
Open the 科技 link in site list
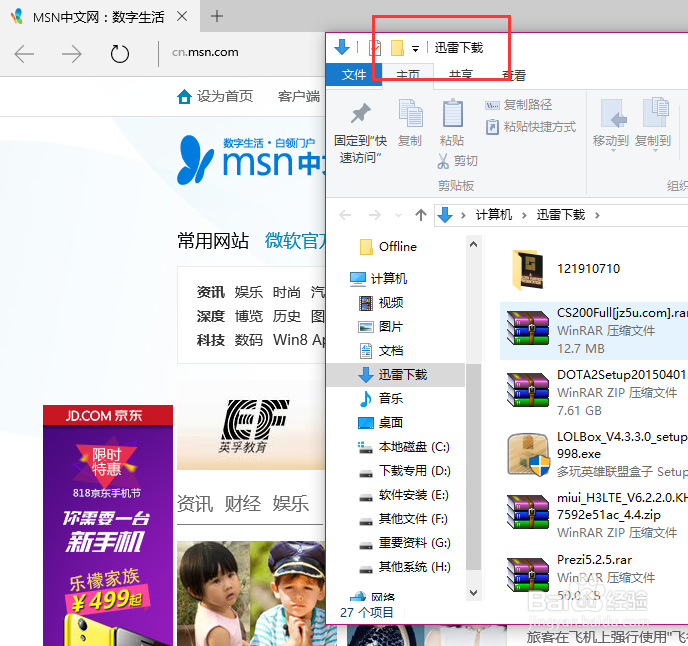pos(211,340)
